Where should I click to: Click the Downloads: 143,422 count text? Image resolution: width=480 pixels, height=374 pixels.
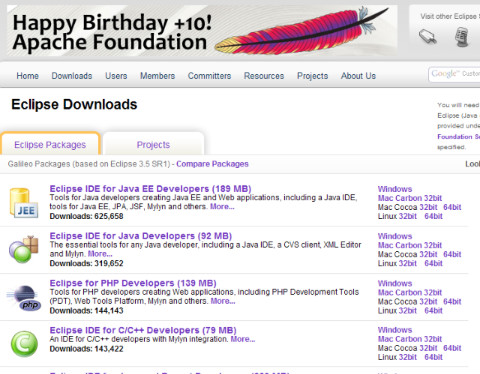coord(86,349)
